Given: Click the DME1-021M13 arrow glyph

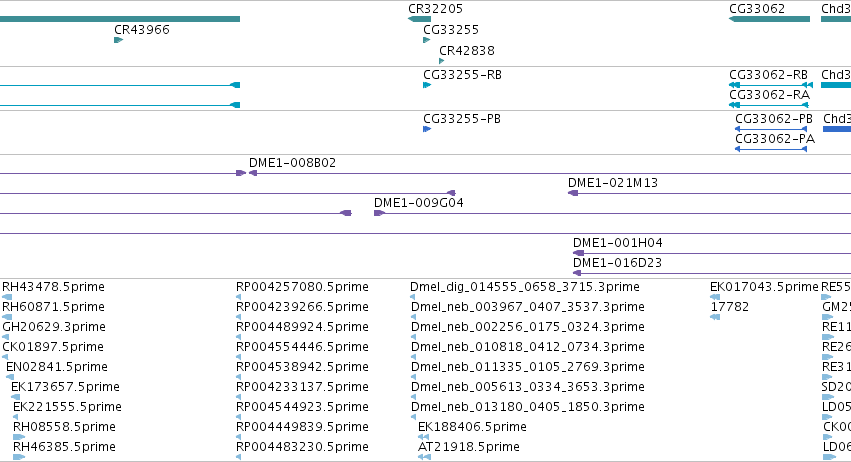Looking at the screenshot, I should [x=573, y=193].
